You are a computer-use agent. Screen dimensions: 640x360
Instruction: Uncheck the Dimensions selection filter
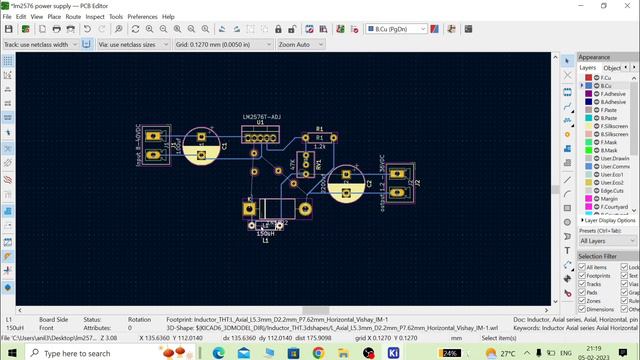pyautogui.click(x=582, y=309)
